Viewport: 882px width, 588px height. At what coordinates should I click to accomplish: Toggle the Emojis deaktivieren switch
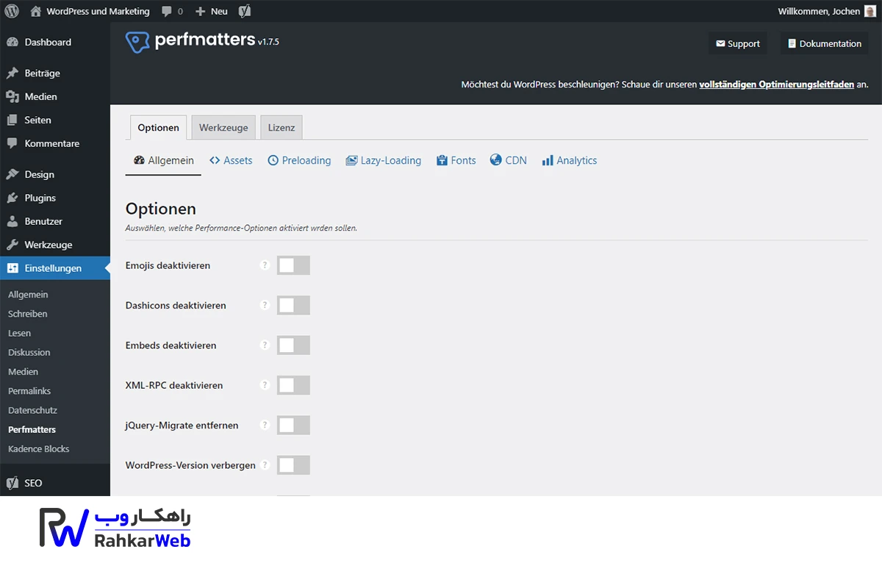tap(293, 265)
